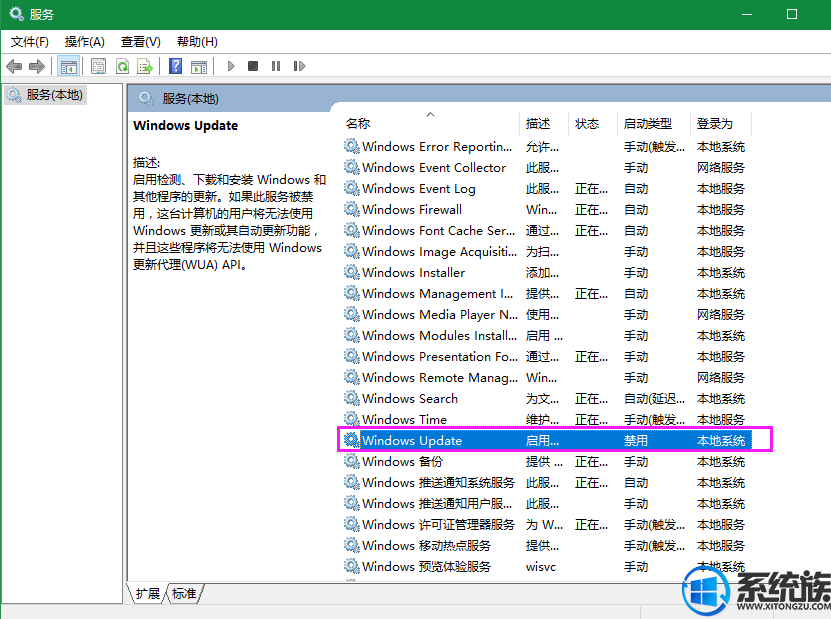This screenshot has width=831, height=619.
Task: Toggle the show/hide console tree icon
Action: point(68,66)
